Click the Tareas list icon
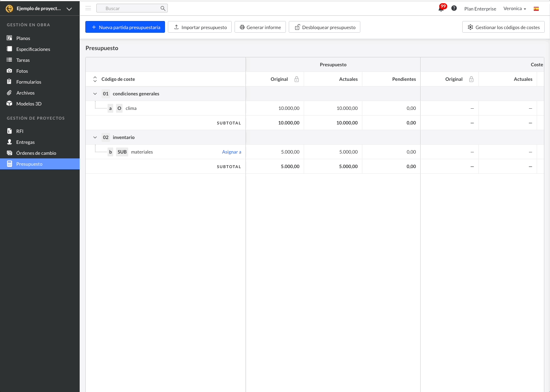The image size is (550, 392). click(9, 60)
